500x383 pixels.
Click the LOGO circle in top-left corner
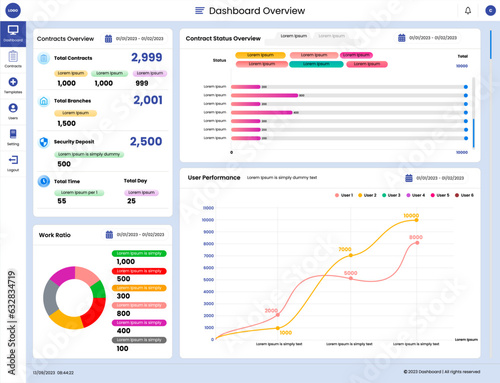click(13, 10)
